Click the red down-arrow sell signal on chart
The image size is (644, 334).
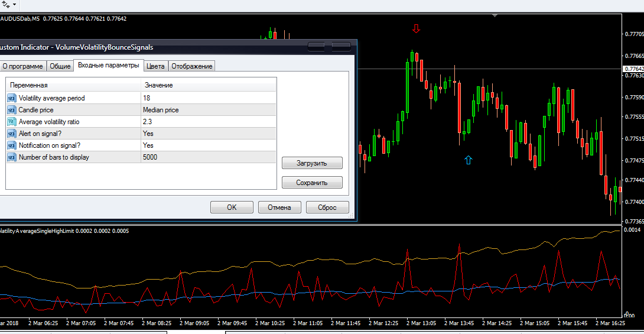[417, 28]
